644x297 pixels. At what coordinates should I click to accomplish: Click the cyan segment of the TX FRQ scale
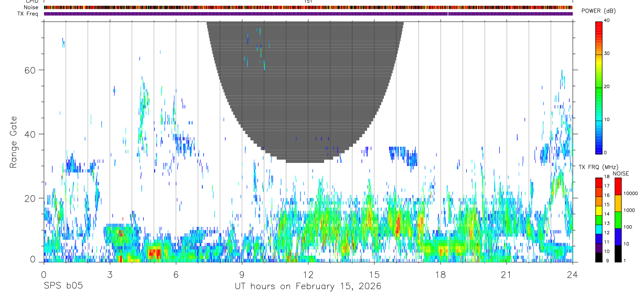598,229
